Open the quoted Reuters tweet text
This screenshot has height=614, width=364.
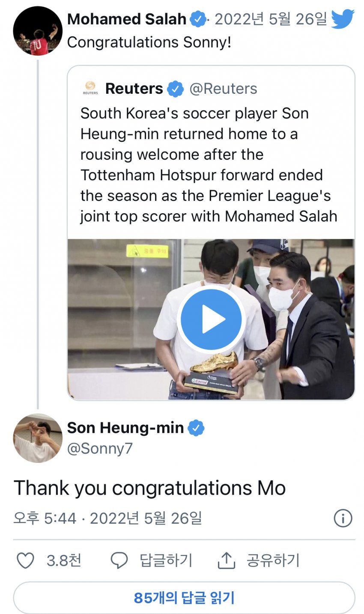coord(209,165)
